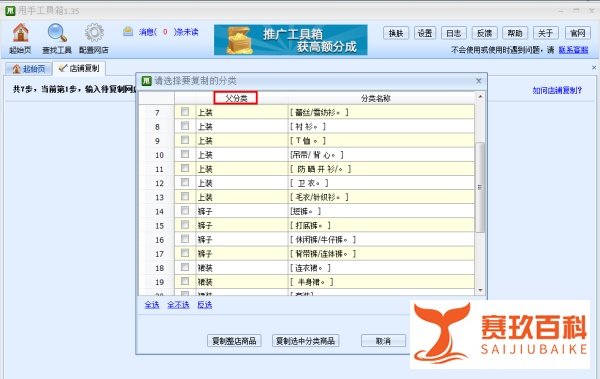Select the [蕾丝/雪纺衫] category name cell
The width and height of the screenshot is (600, 379).
[x=381, y=112]
